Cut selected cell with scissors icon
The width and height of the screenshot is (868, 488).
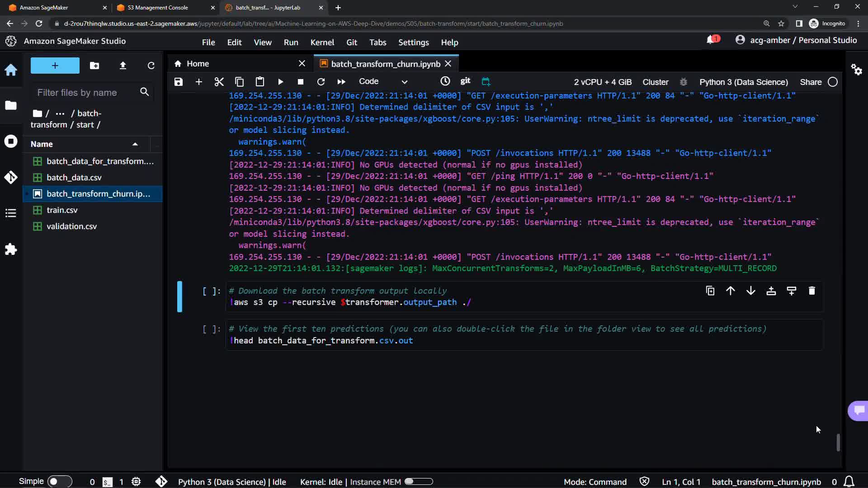point(219,82)
